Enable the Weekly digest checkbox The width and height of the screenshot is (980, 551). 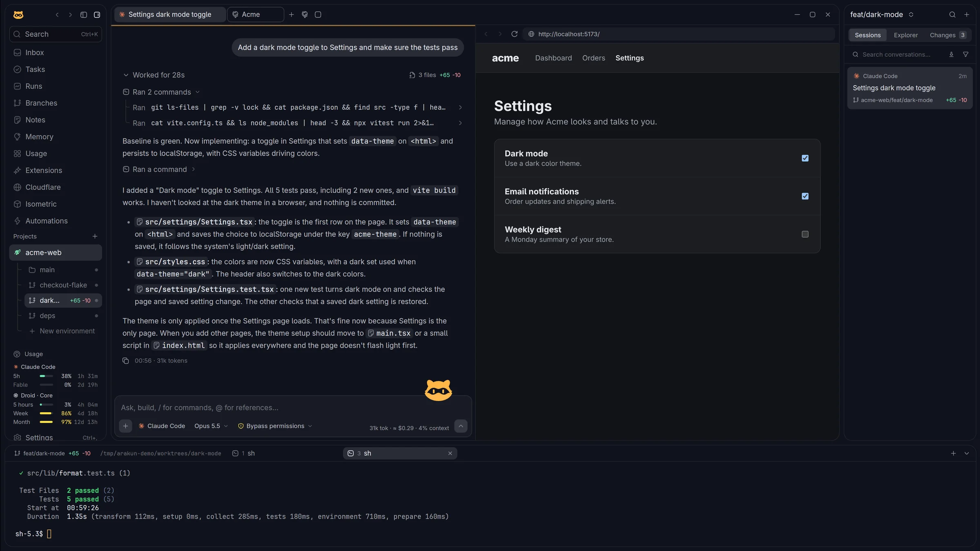805,234
